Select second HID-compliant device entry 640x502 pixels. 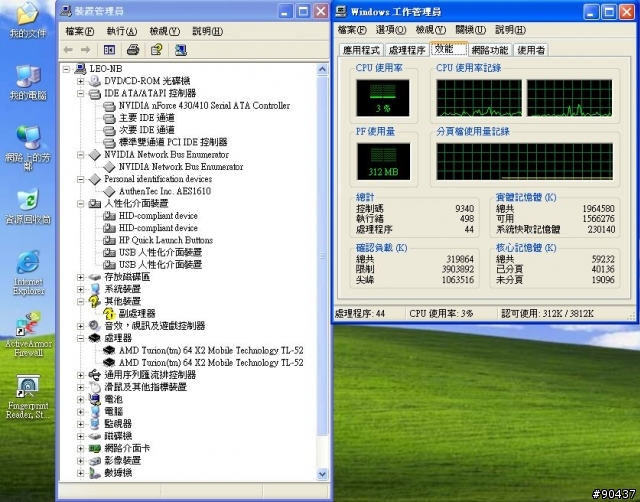pyautogui.click(x=158, y=228)
